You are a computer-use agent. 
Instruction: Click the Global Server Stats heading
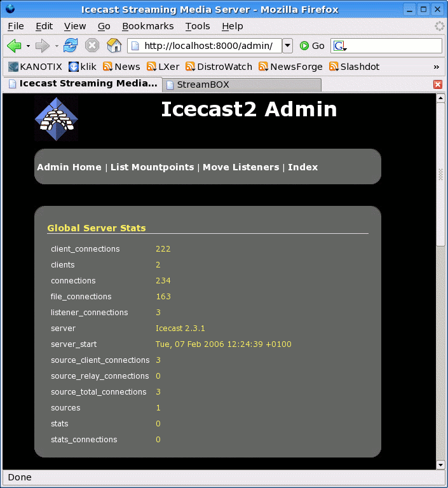click(97, 228)
